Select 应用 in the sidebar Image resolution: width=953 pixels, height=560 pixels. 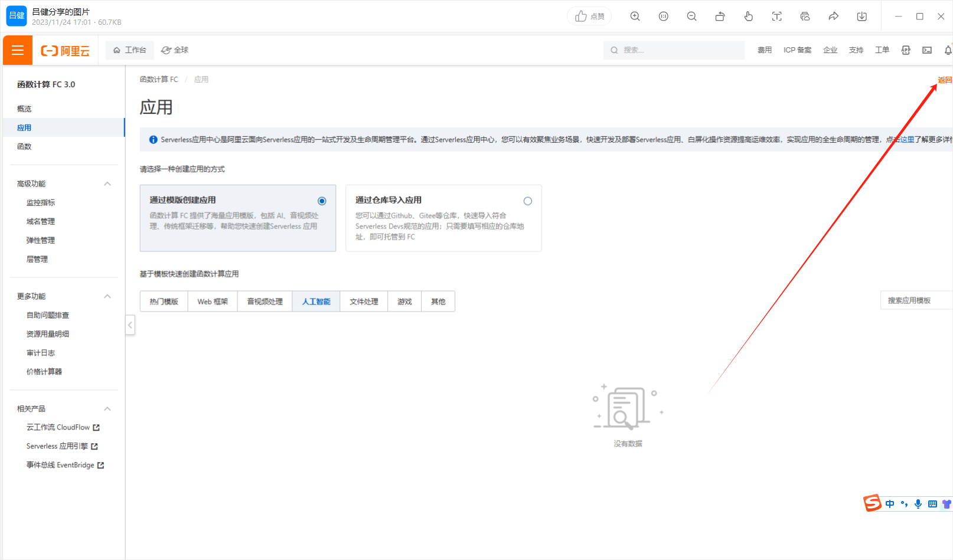coord(64,127)
